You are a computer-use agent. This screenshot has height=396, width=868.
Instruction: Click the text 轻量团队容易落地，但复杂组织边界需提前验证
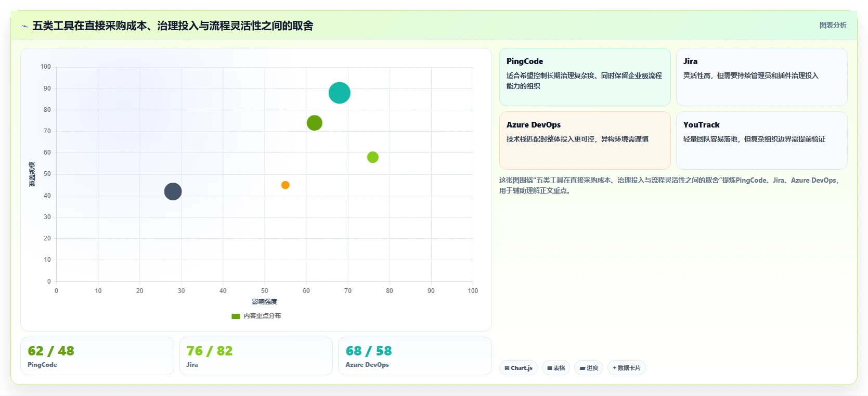coord(754,139)
